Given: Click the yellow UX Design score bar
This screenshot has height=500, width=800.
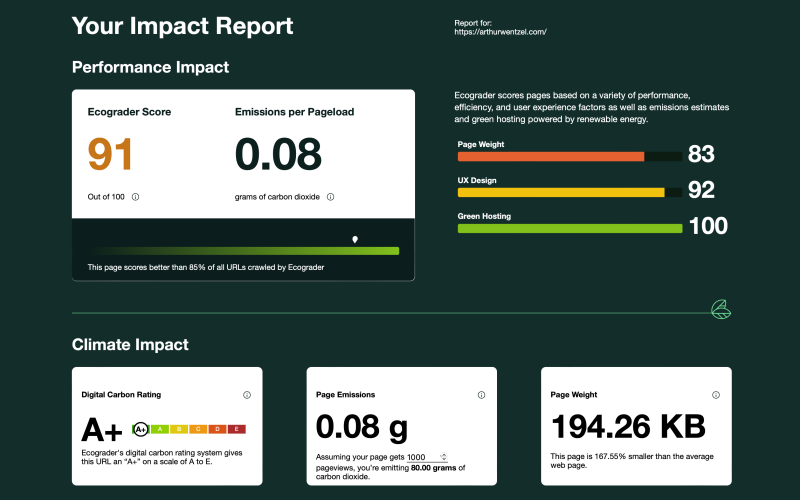Looking at the screenshot, I should 561,192.
